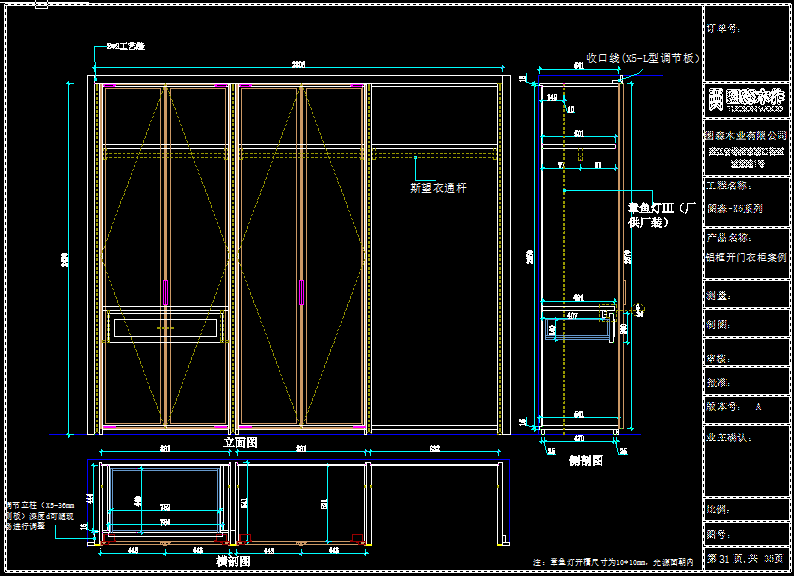Click the drawer front in elevation view
Viewport: 794px width, 576px height.
point(165,328)
